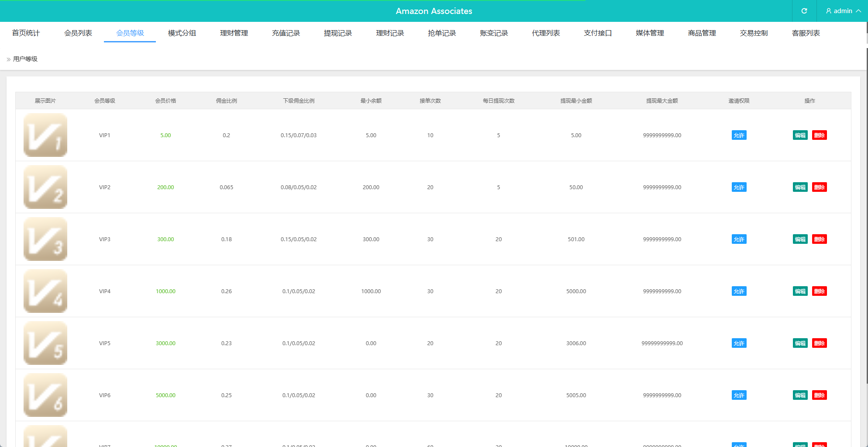Open the 会员列表 tab

pos(78,33)
